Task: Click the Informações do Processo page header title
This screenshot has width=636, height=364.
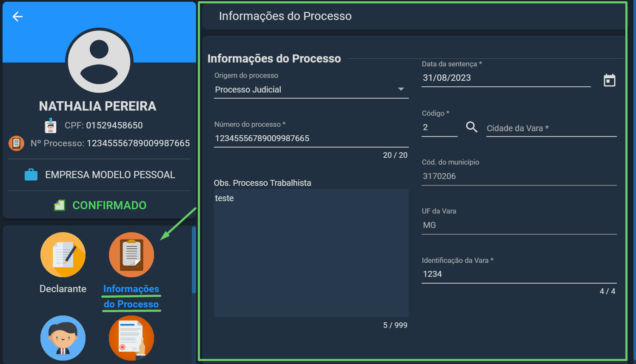Action: (x=285, y=16)
